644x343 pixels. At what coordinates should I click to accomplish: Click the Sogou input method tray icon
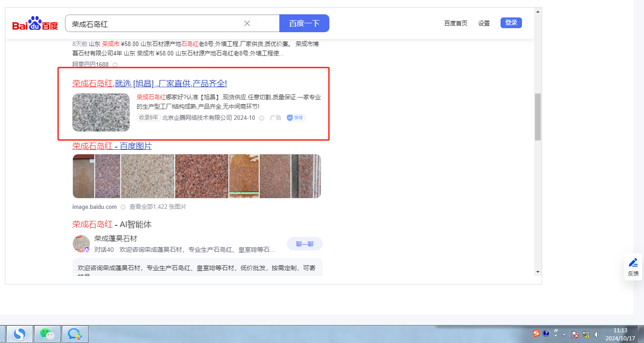click(x=536, y=333)
